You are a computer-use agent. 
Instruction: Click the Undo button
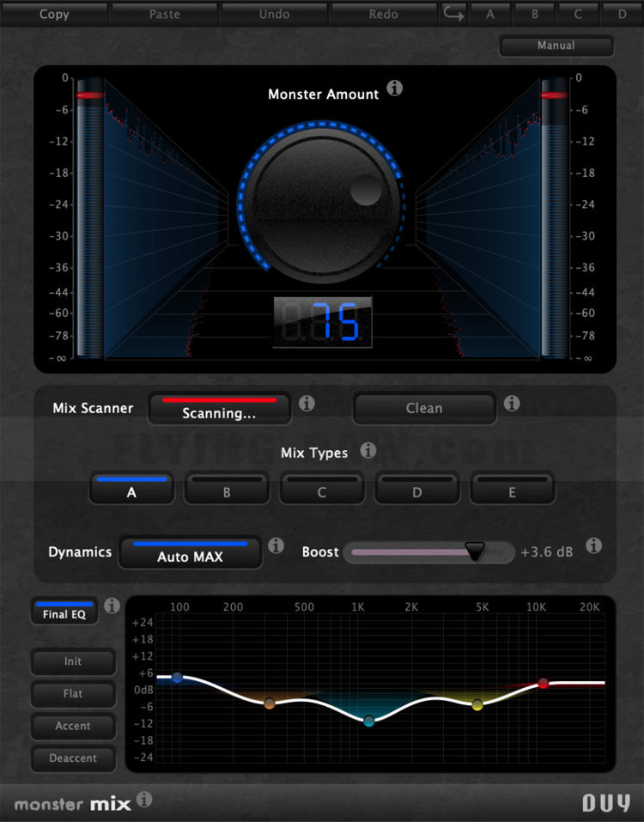(274, 14)
